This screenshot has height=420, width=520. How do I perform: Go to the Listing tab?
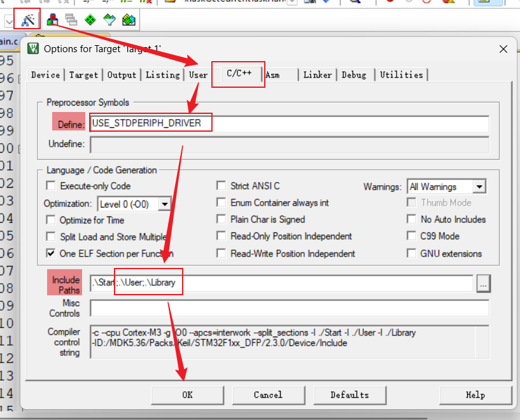(x=162, y=75)
